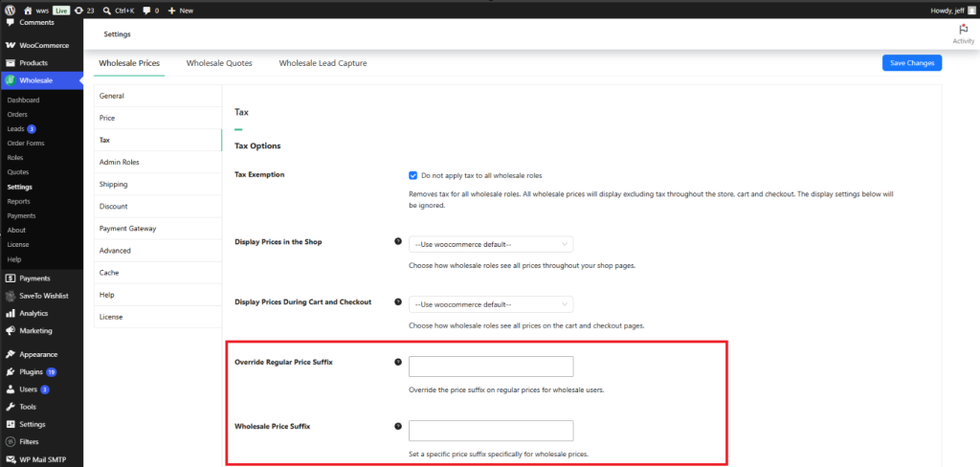Select Price settings section
Screen dimensions: 980x467
pyautogui.click(x=158, y=118)
